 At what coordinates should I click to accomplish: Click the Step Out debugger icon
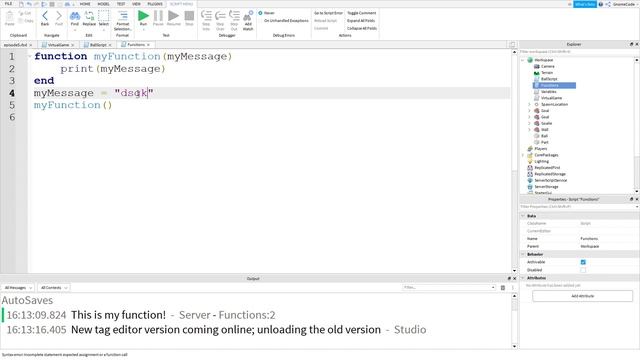coord(234,16)
